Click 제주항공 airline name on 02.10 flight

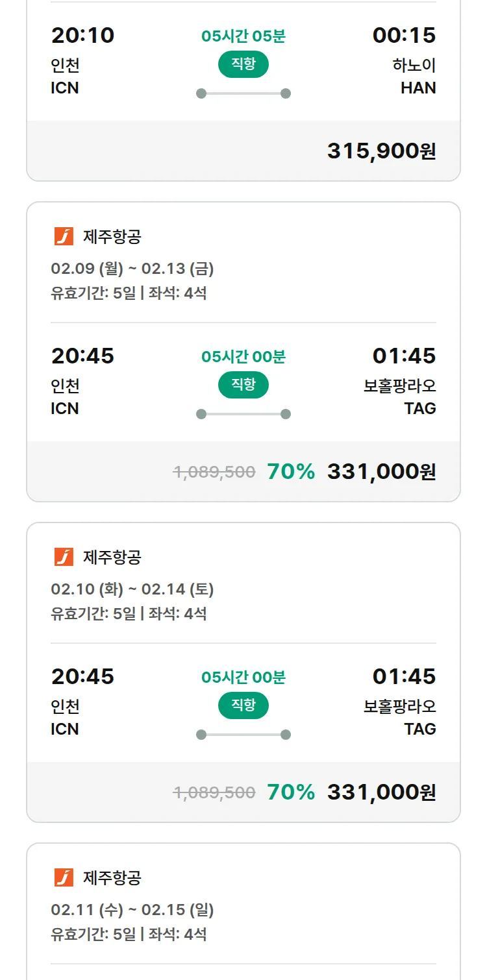coord(112,557)
